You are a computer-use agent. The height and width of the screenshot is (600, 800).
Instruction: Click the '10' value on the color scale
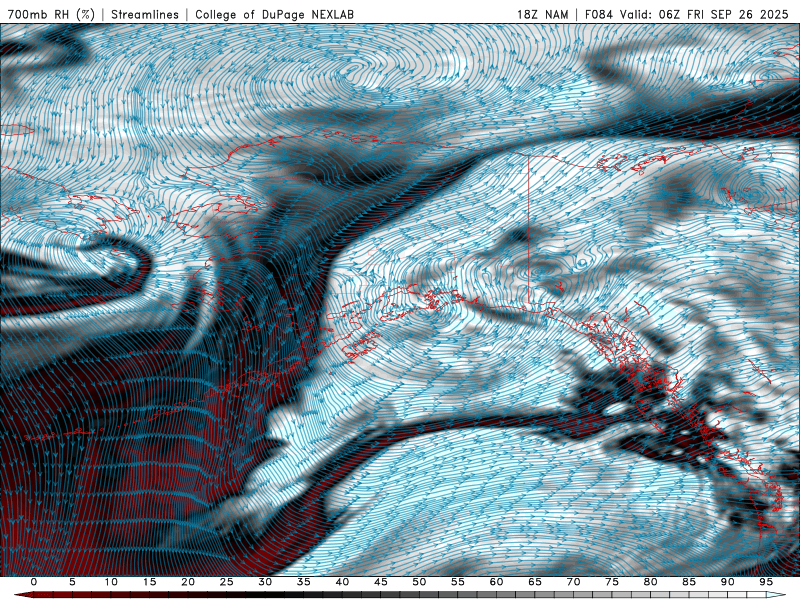coord(111,582)
